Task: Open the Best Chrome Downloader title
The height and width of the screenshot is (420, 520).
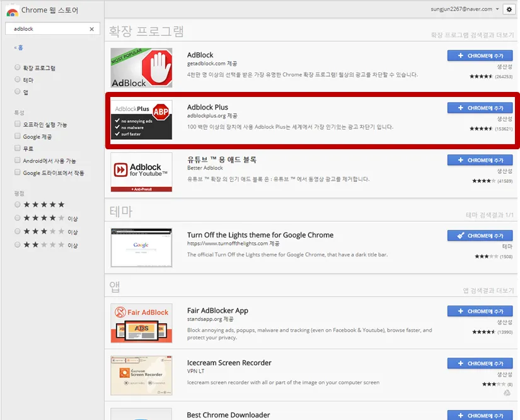Action: pyautogui.click(x=228, y=415)
